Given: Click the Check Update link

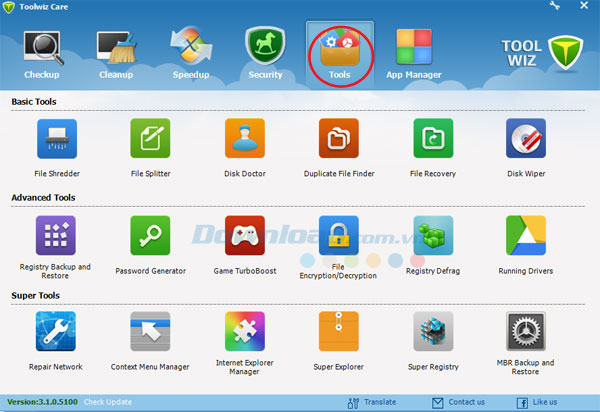Looking at the screenshot, I should point(108,402).
